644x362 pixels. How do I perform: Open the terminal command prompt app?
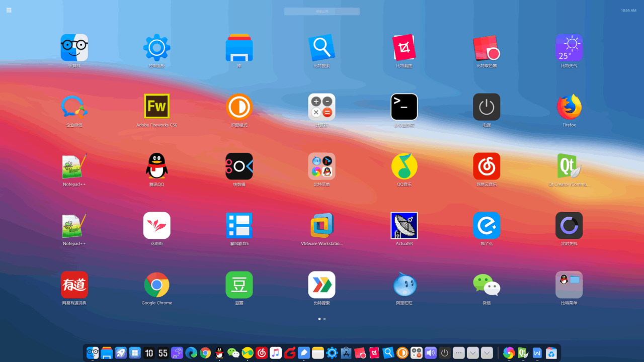pyautogui.click(x=404, y=107)
